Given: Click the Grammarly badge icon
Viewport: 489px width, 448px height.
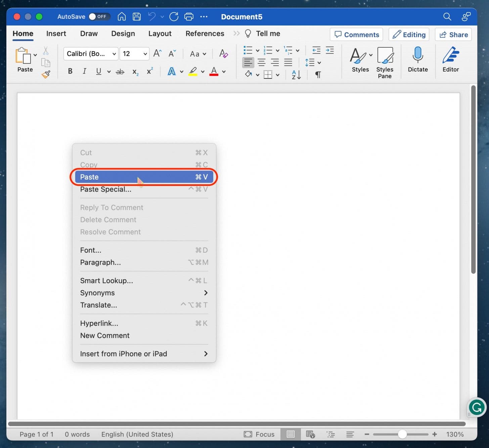Looking at the screenshot, I should [477, 408].
